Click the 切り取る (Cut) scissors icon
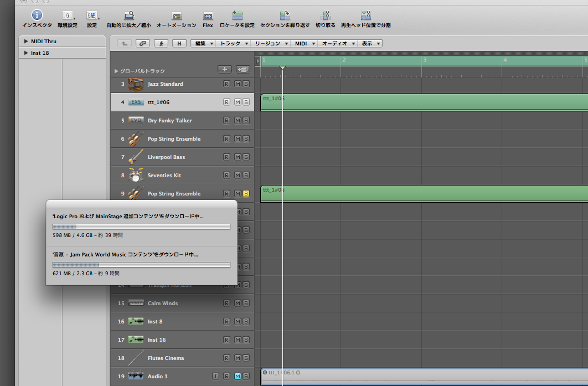588x386 pixels. coord(325,16)
